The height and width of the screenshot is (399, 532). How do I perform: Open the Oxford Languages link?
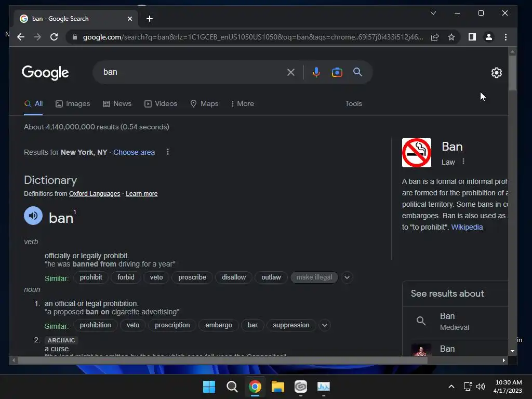pyautogui.click(x=95, y=194)
